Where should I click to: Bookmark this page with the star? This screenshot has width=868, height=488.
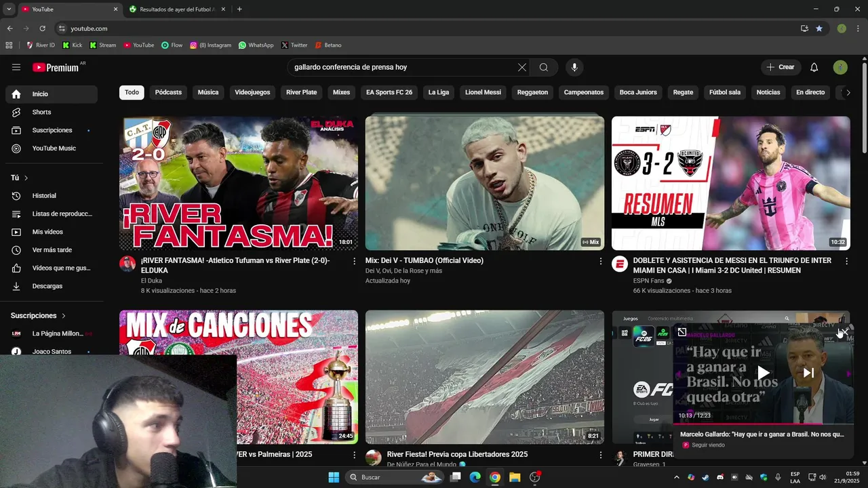coord(819,28)
